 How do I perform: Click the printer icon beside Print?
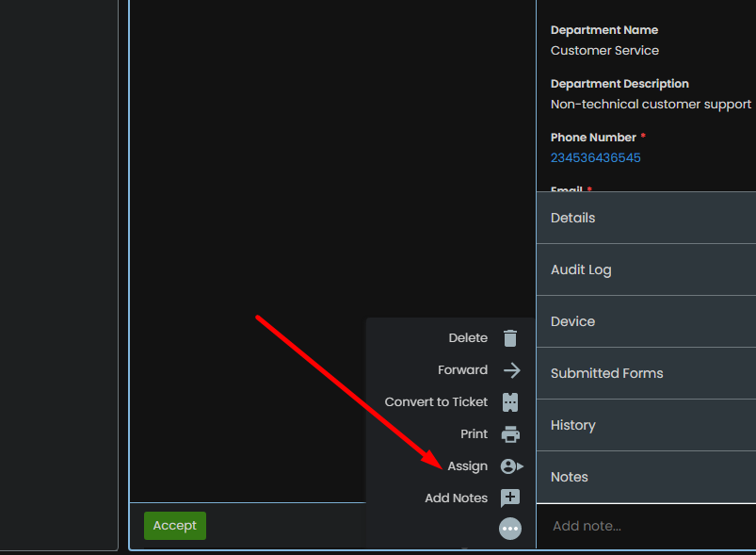[x=510, y=434]
